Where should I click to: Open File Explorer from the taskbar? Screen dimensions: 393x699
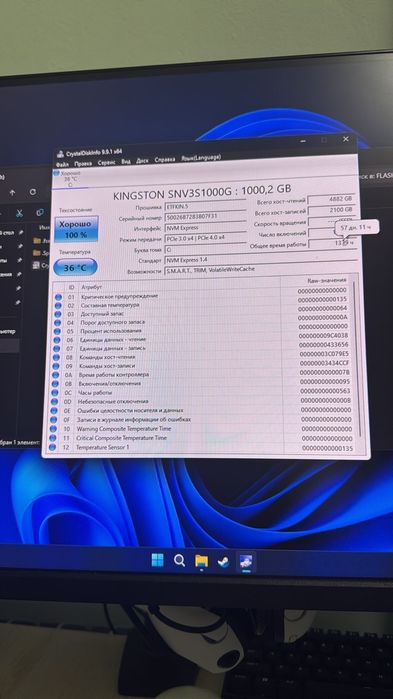point(201,561)
